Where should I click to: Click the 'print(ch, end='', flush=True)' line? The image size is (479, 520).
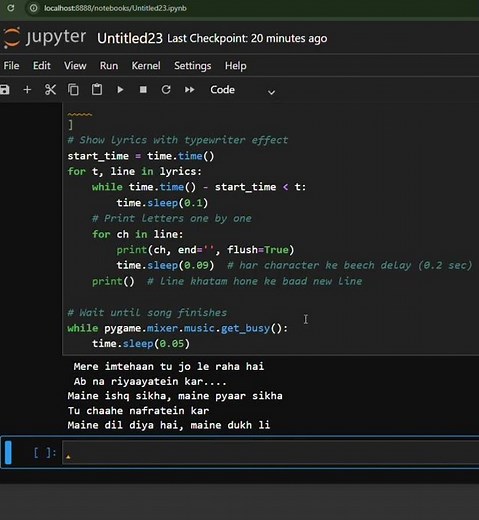click(x=205, y=250)
